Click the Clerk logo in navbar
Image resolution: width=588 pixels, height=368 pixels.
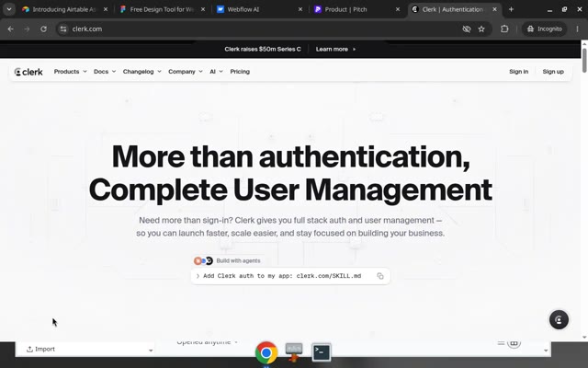coord(28,72)
